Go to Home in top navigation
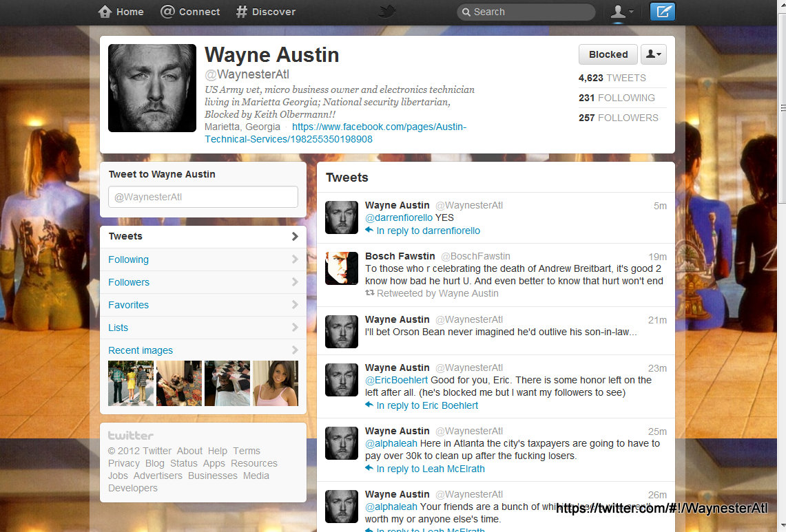 [121, 12]
